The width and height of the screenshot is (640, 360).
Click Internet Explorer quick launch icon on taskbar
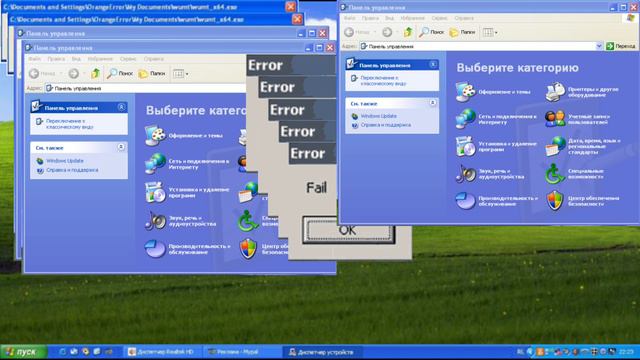tap(62, 351)
